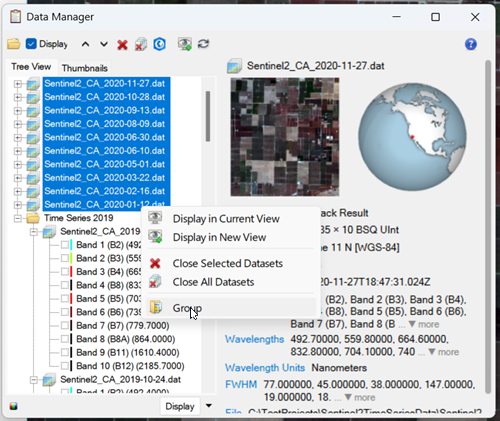Expand more FWHM values
This screenshot has height=421, width=500.
click(360, 398)
